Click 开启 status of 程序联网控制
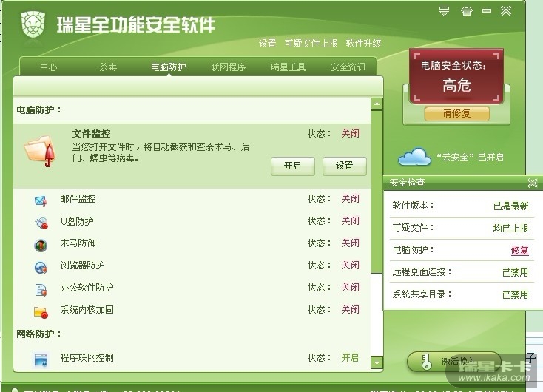 [350, 358]
